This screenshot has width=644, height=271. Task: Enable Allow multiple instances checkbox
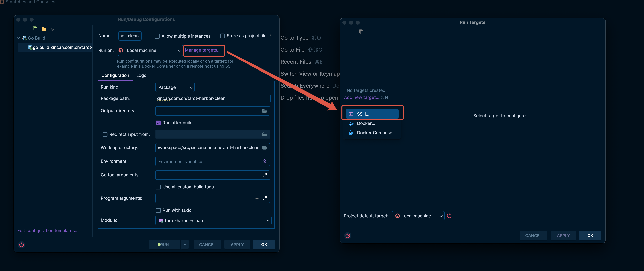[157, 36]
